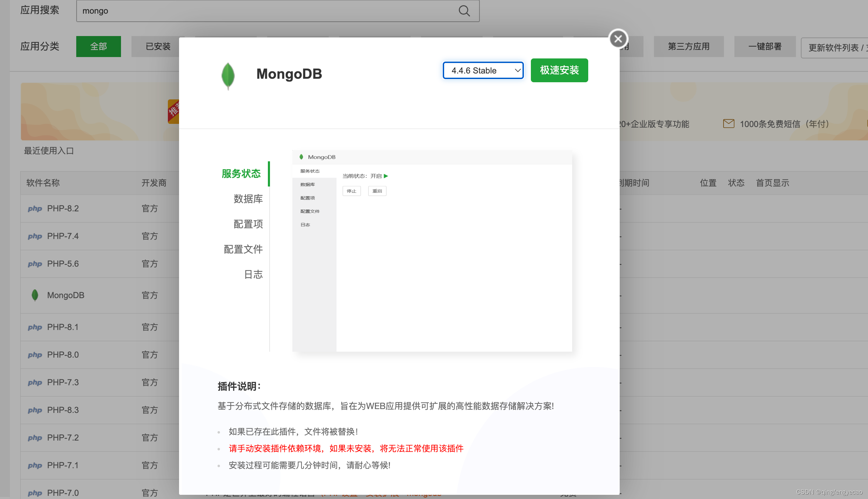Click the MongoDB leaf icon in software list
868x499 pixels.
tap(35, 295)
